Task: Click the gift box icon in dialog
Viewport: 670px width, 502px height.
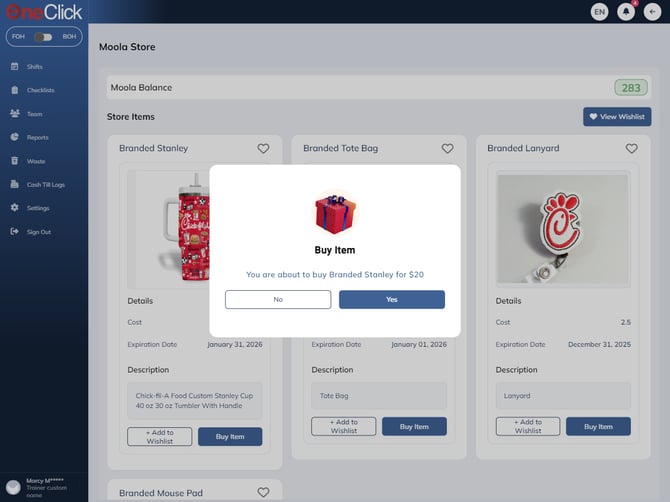Action: (335, 213)
